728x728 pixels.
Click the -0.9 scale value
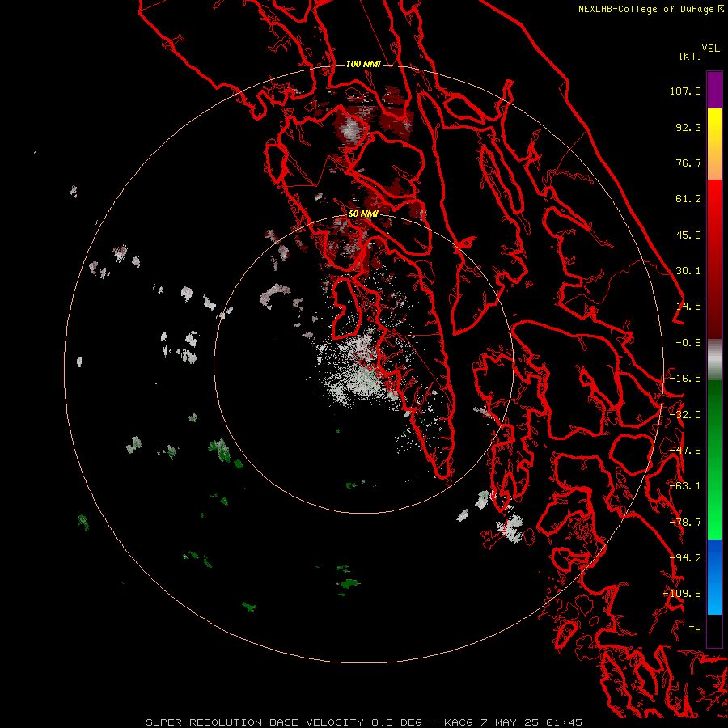688,343
